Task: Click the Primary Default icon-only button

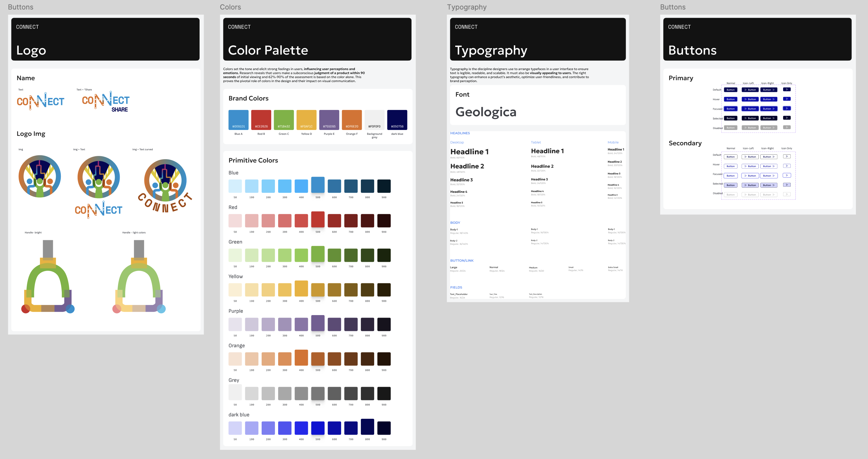Action: point(787,89)
